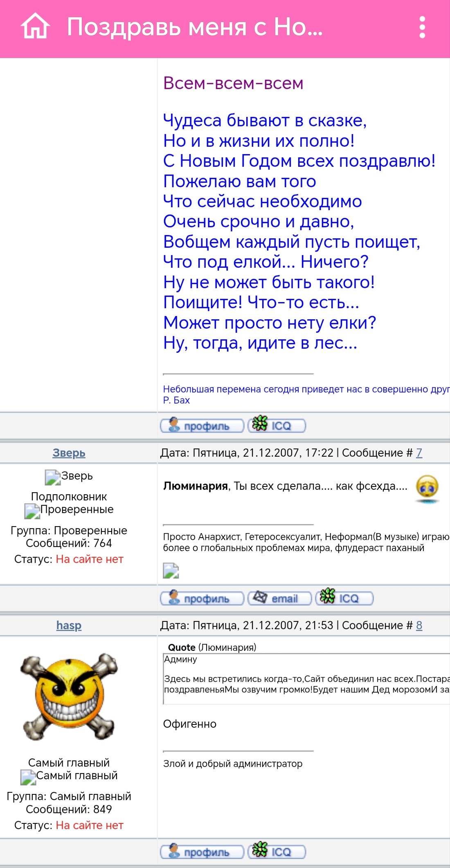The height and width of the screenshot is (868, 450).
Task: Click hasp's skull smiley avatar
Action: tap(69, 697)
